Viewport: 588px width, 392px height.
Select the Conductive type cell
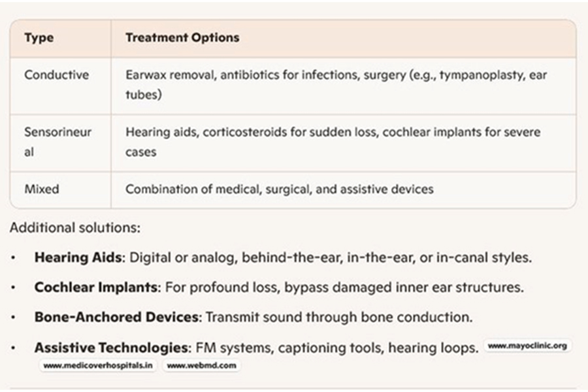click(x=56, y=74)
